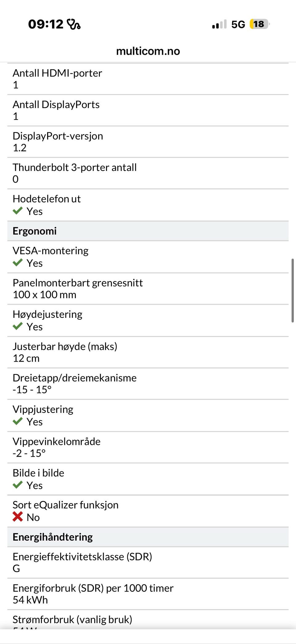
Task: Select the Energihåndtering section header
Action: pyautogui.click(x=148, y=537)
